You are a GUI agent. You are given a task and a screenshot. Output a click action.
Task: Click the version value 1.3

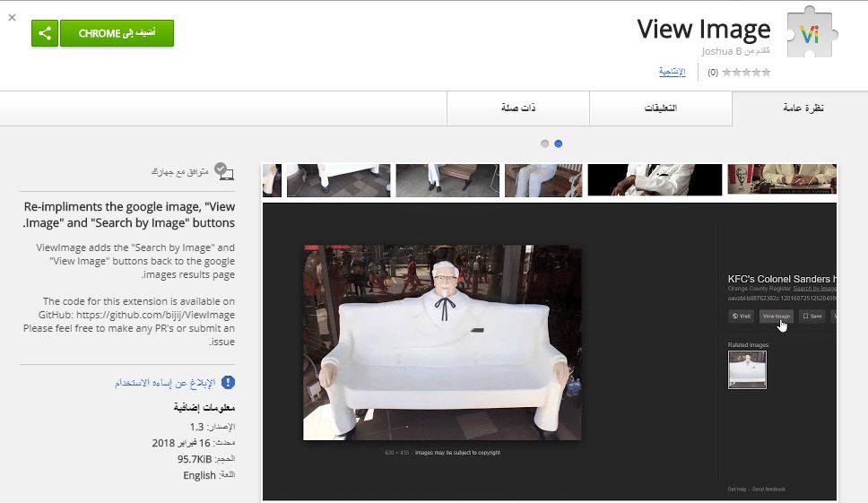(197, 427)
